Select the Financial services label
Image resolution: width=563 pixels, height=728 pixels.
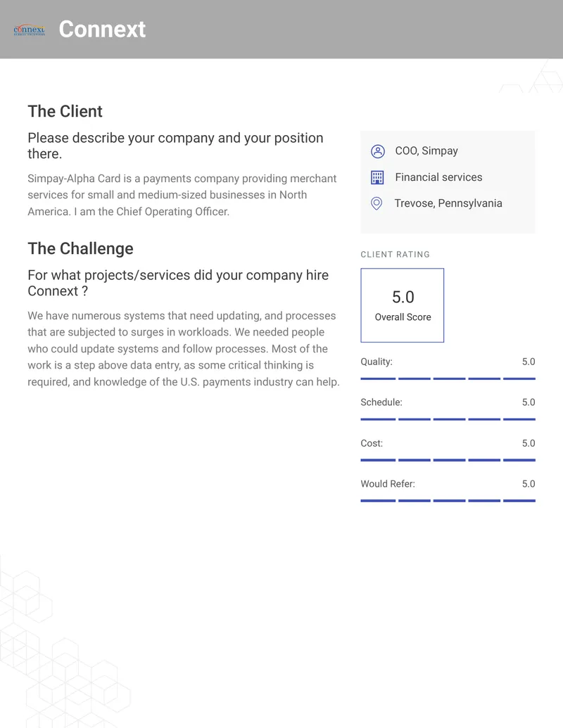pos(438,177)
